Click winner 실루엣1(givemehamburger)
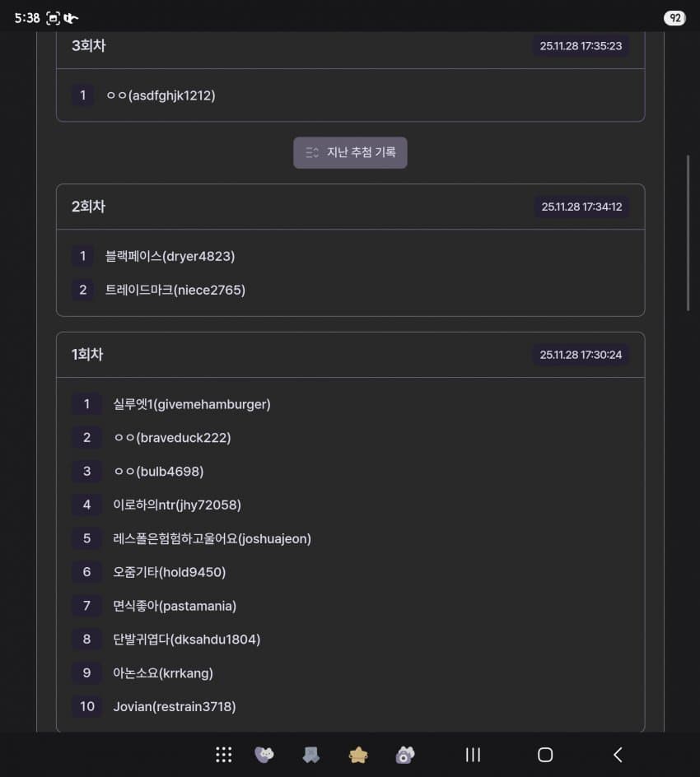Image resolution: width=700 pixels, height=777 pixels. coord(192,404)
